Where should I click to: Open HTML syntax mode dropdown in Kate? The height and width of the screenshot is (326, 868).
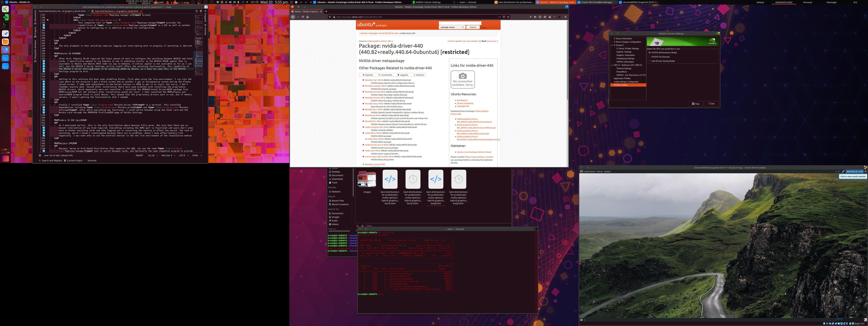[x=197, y=156]
